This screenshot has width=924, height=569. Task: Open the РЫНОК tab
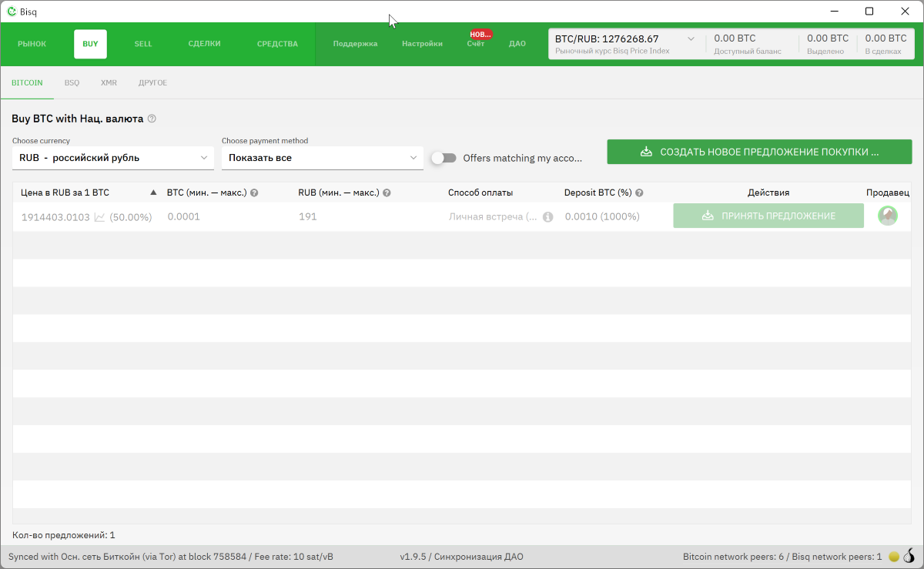32,44
